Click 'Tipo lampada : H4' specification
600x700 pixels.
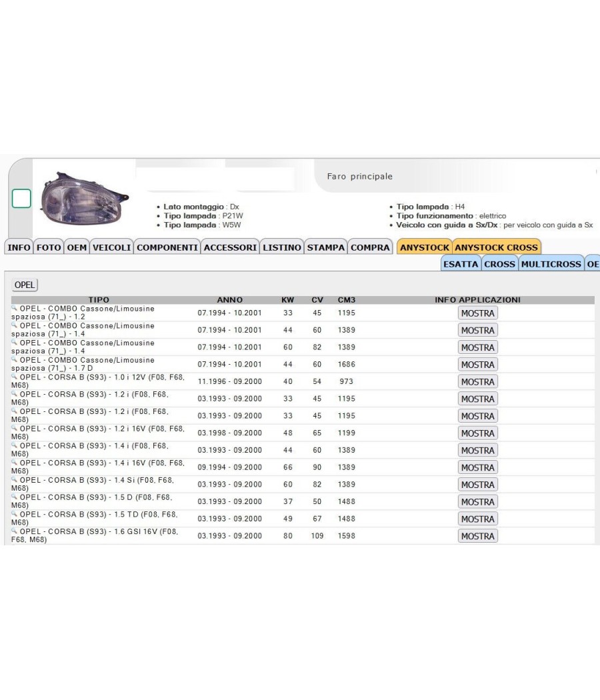click(431, 207)
